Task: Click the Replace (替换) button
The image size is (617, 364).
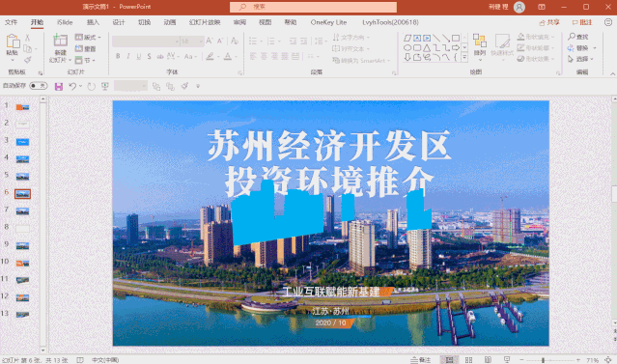Action: [578, 48]
